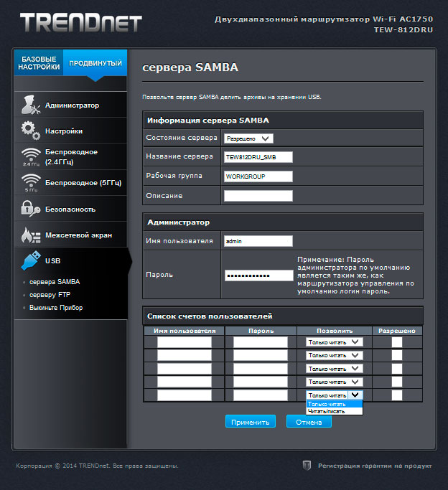Focus second row username field in user list
The height and width of the screenshot is (490, 448).
[x=184, y=355]
